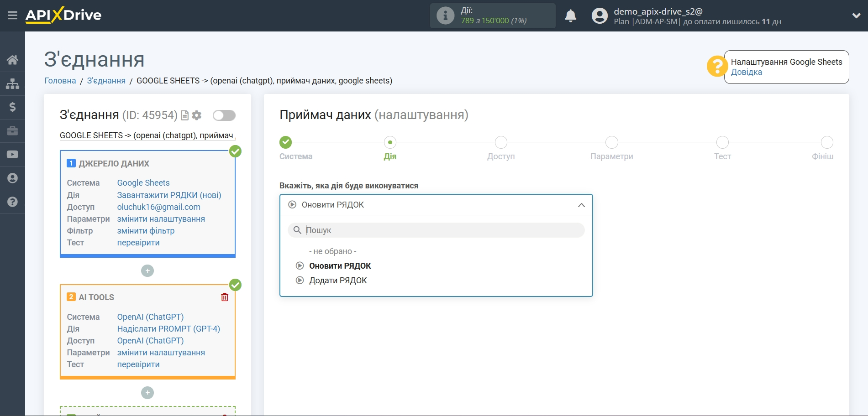868x416 pixels.
Task: Click the search magnifier icon in dropdown
Action: [297, 230]
